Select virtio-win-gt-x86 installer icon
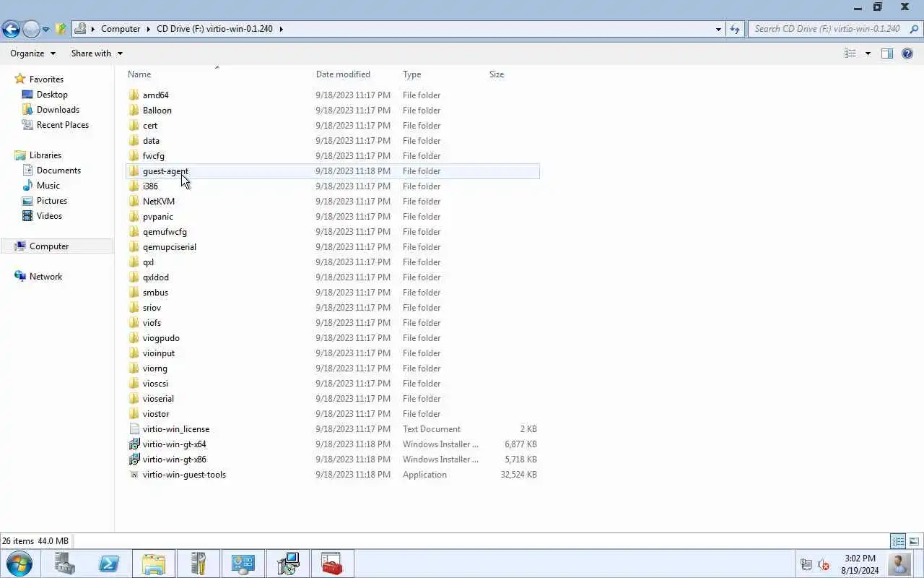 [134, 459]
